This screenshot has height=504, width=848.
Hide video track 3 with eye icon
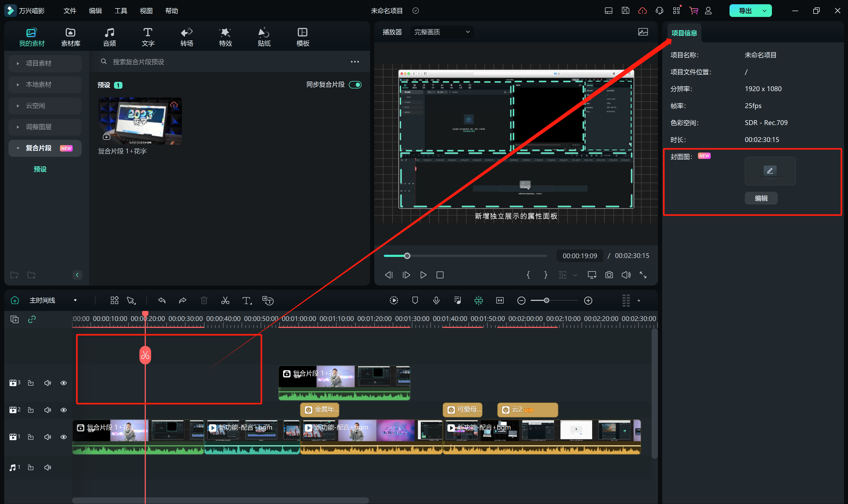[64, 383]
